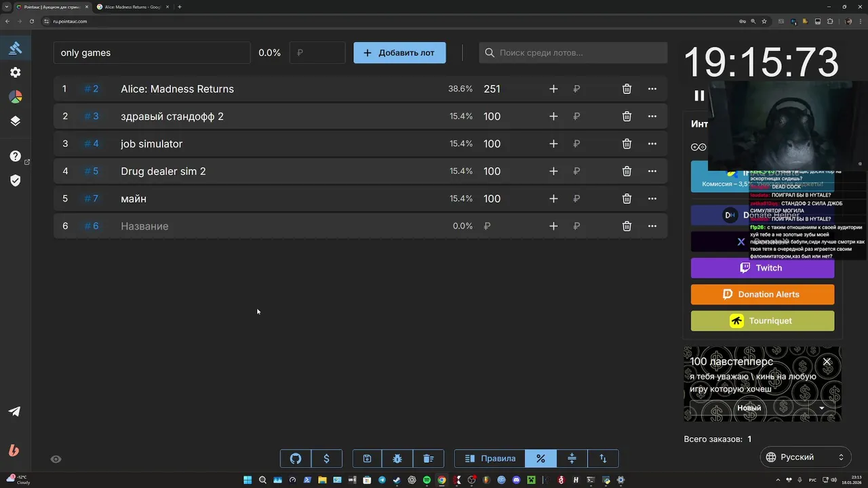Click the empty Название lot name field
Viewport: 868px width, 488px height.
click(278, 226)
